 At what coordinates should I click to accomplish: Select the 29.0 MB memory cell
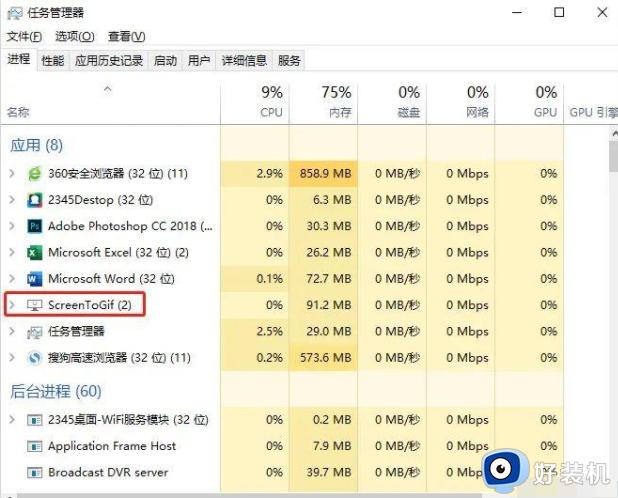click(324, 331)
